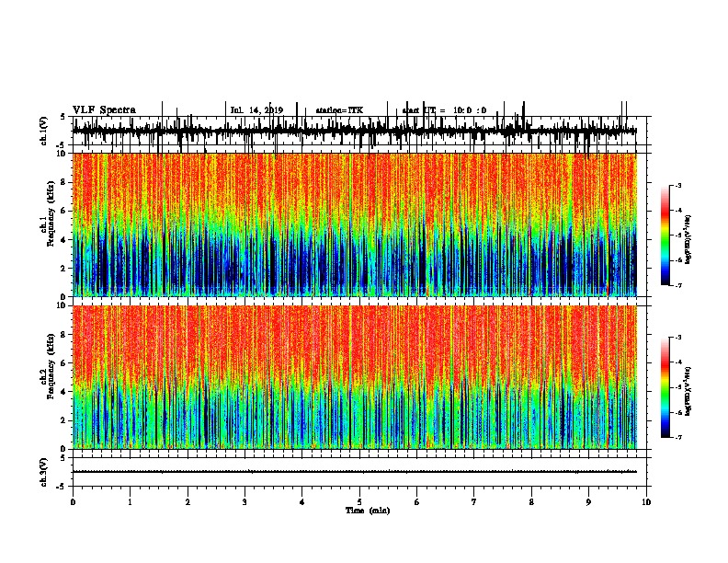Click the "-3" label on ch.1 colorbar
This screenshot has height=563, width=728.
click(x=678, y=186)
